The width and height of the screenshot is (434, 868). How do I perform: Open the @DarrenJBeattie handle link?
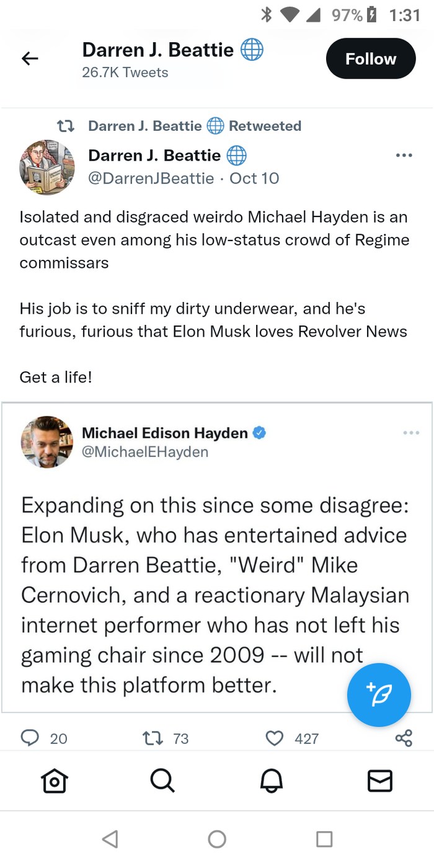(151, 179)
